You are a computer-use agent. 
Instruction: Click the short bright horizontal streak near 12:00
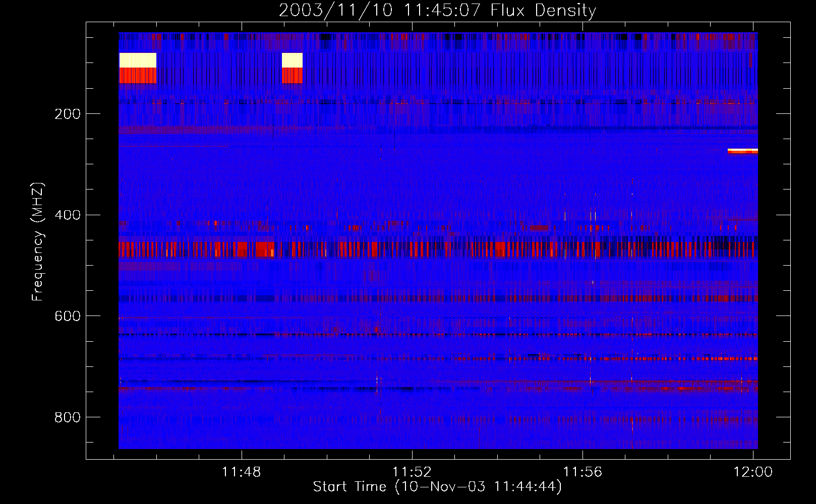point(743,151)
